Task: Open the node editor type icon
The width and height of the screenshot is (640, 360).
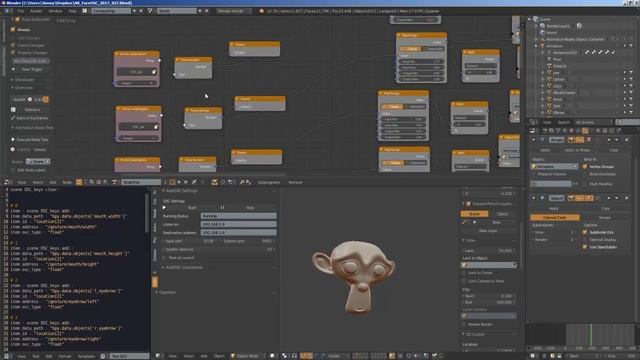Action: [7, 182]
